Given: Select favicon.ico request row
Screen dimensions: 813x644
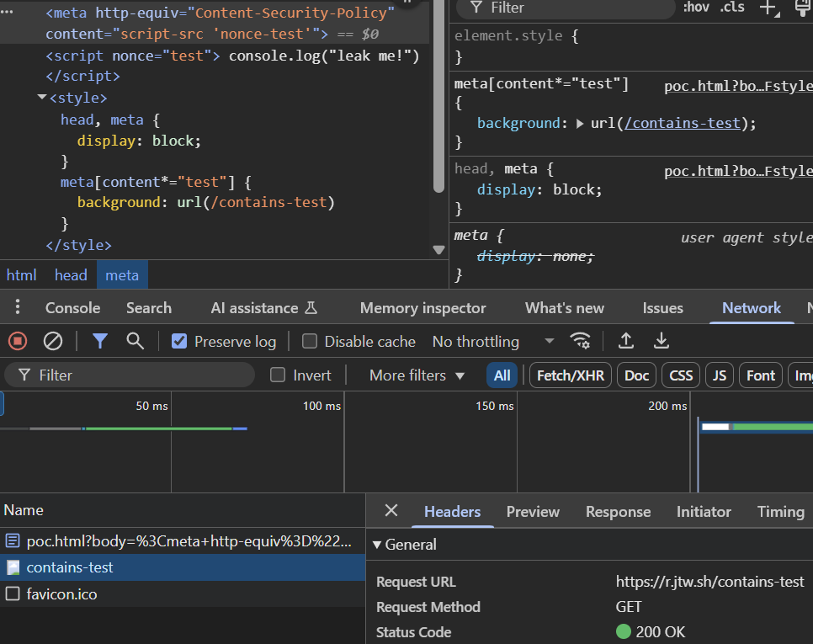Looking at the screenshot, I should click(183, 594).
